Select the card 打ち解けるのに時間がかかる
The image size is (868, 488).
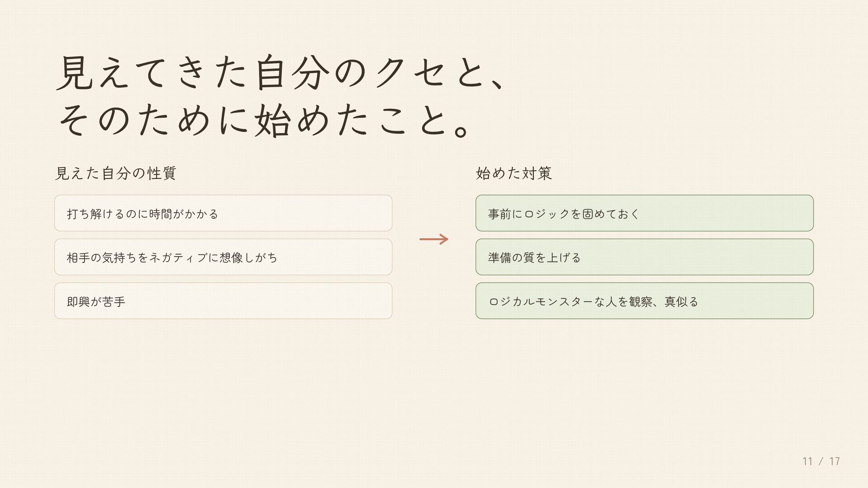[x=223, y=213]
